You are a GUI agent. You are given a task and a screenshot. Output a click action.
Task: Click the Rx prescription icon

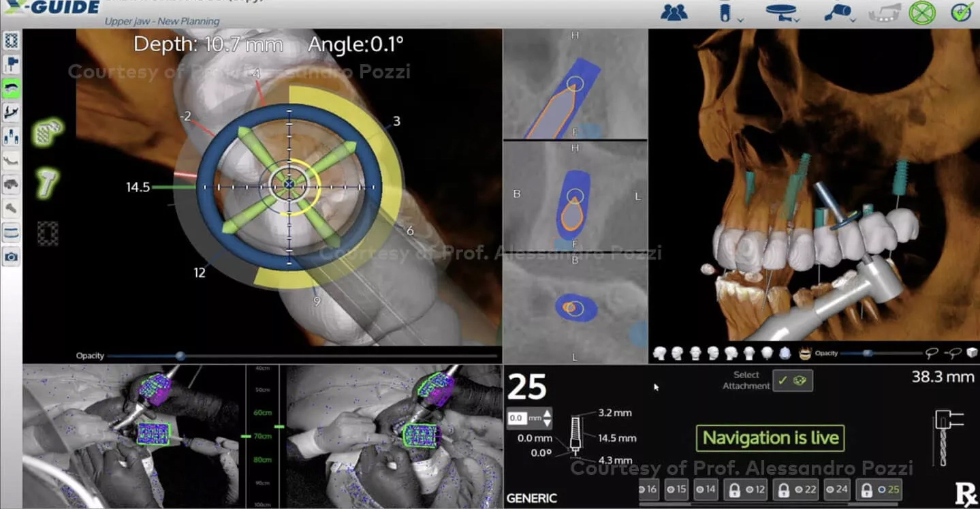(x=966, y=495)
